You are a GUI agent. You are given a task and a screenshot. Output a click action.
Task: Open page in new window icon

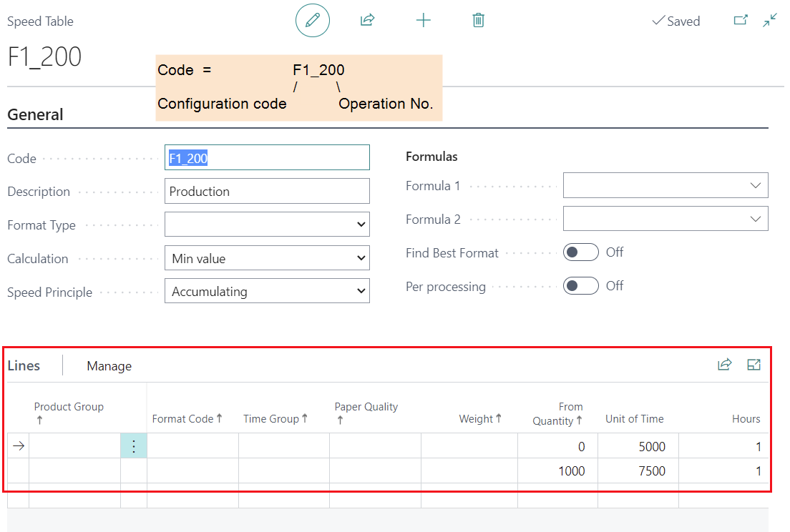pos(741,20)
